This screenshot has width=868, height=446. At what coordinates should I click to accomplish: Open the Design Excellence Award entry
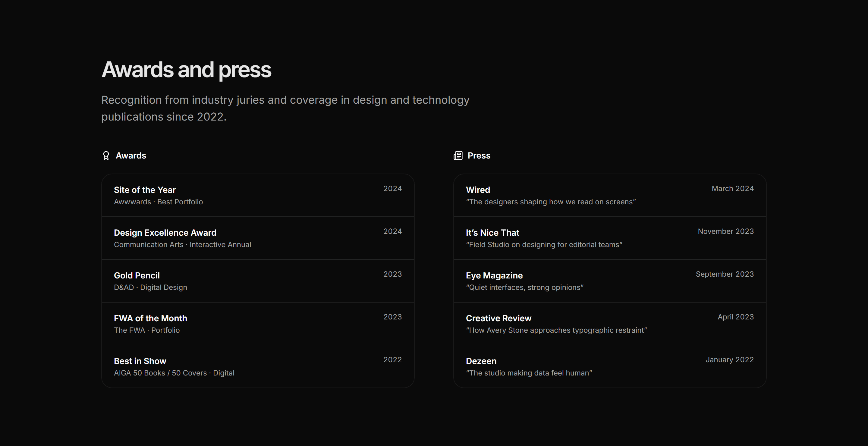point(258,238)
